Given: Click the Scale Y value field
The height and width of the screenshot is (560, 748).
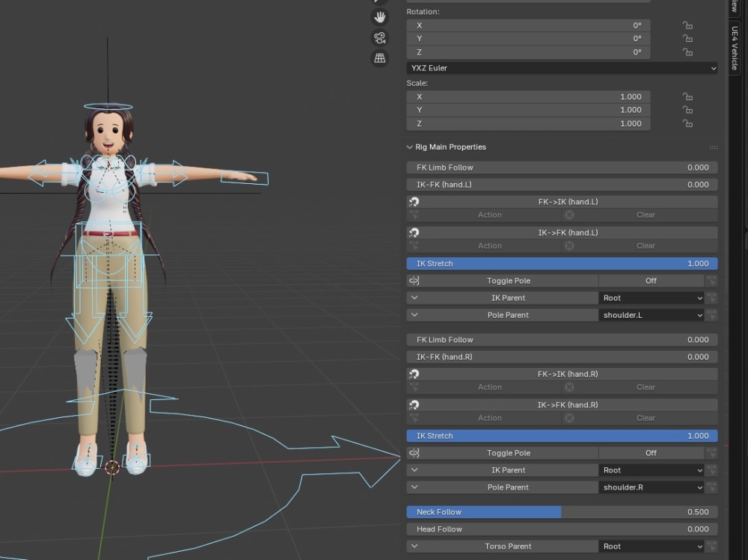Looking at the screenshot, I should 528,110.
